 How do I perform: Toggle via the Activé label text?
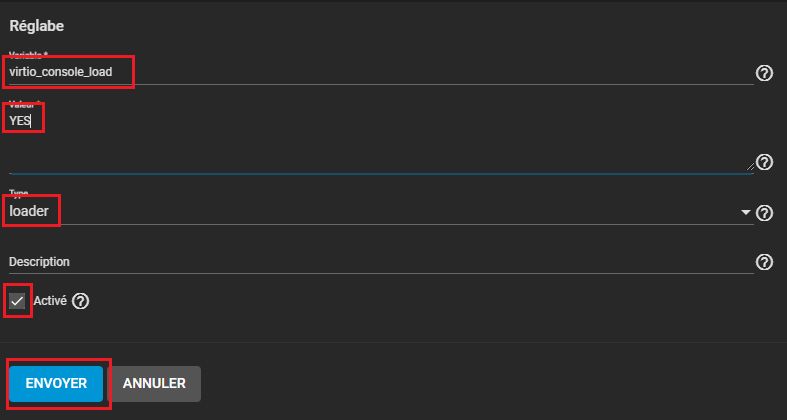[x=50, y=301]
